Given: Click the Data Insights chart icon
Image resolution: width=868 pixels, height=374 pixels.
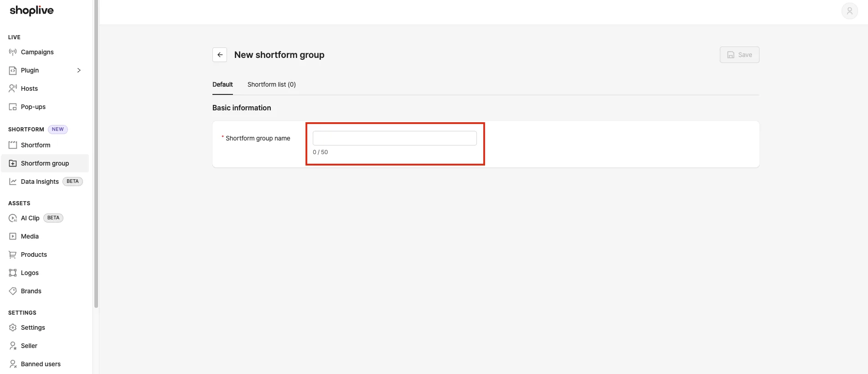Looking at the screenshot, I should (13, 182).
